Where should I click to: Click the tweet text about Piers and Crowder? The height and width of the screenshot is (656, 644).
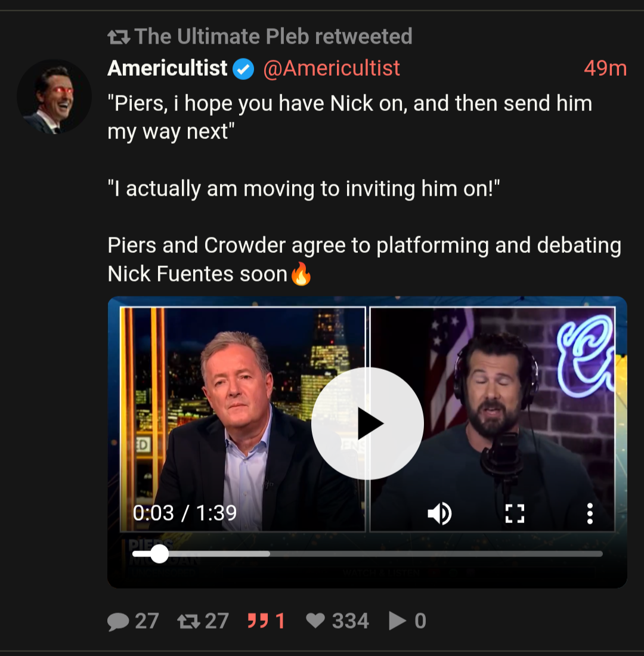pos(364,259)
